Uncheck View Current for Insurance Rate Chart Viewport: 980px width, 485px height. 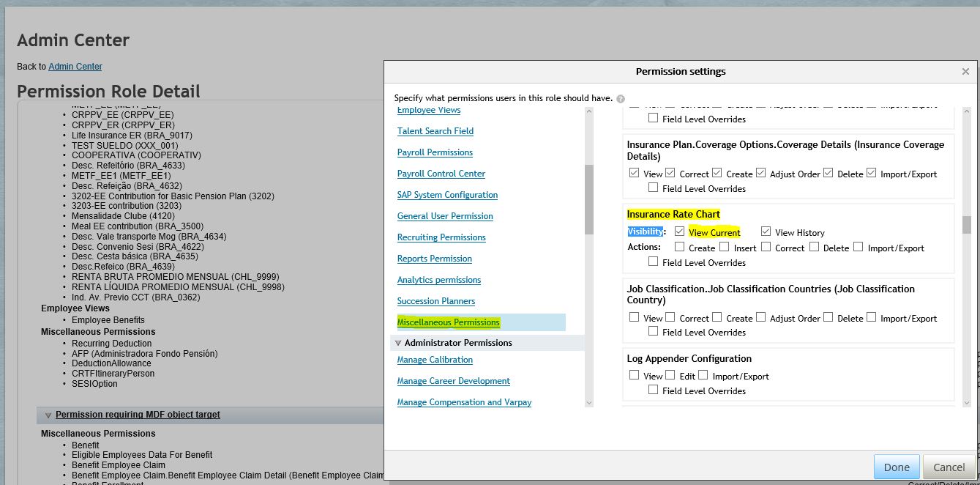pos(679,231)
